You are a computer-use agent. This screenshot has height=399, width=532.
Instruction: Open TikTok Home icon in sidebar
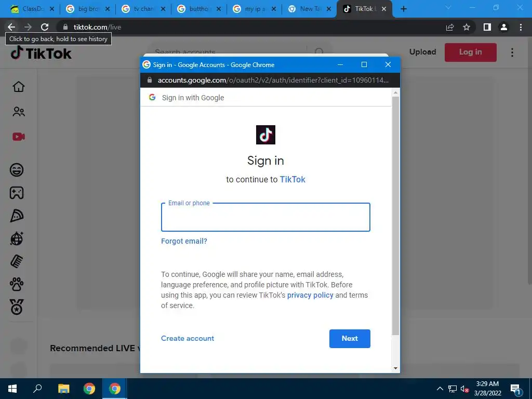coord(19,87)
